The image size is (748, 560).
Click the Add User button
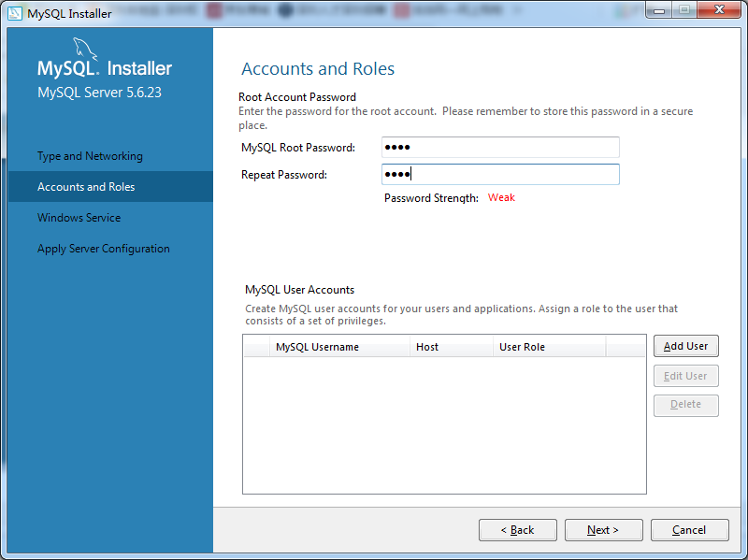tap(686, 346)
